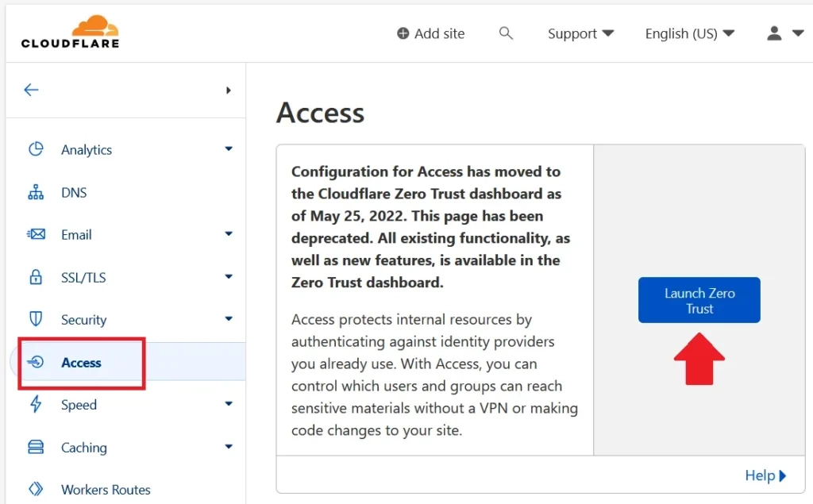Image resolution: width=813 pixels, height=504 pixels.
Task: Click the Access protects internal resources paragraph
Action: 434,375
